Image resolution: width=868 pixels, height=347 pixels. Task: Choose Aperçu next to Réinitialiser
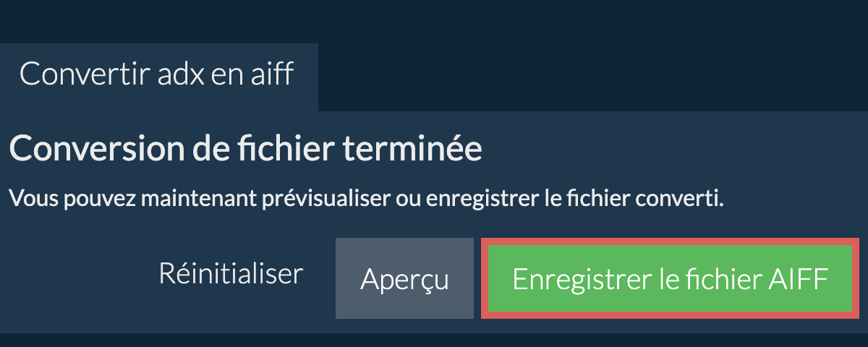click(404, 279)
